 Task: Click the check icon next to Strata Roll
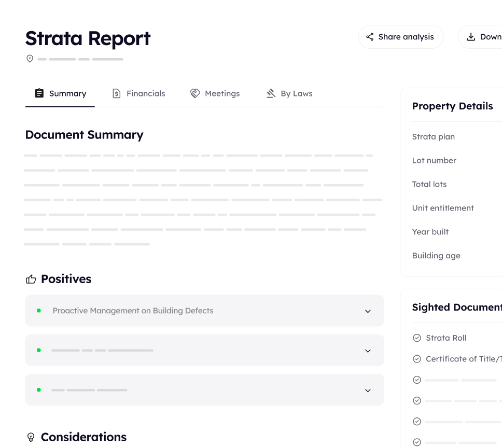click(x=417, y=338)
